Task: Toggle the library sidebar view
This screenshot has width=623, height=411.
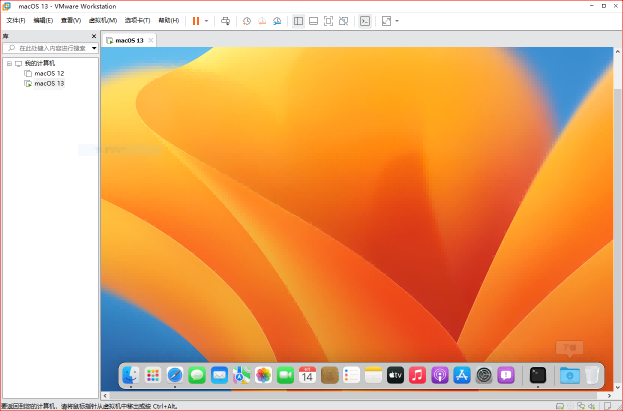Action: click(x=298, y=21)
